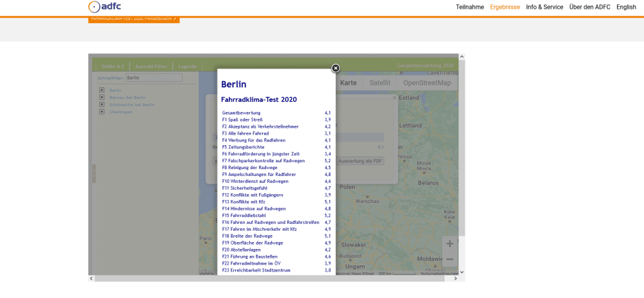Image resolution: width=644 pixels, height=298 pixels.
Task: Click F21 Führung an Baustellen row
Action: (277, 257)
